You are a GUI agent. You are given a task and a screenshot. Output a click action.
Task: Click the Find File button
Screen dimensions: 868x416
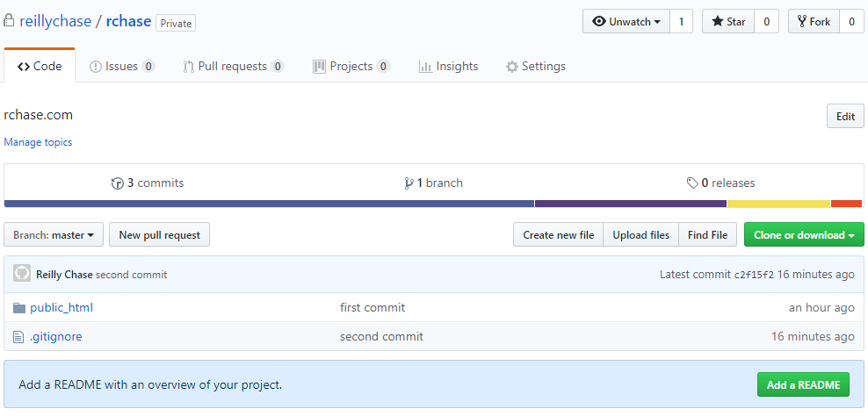(707, 235)
